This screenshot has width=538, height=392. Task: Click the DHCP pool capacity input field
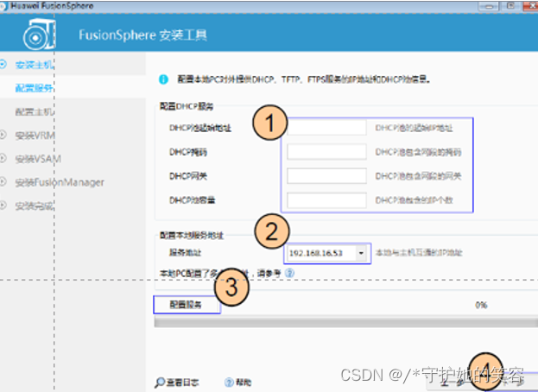(326, 200)
